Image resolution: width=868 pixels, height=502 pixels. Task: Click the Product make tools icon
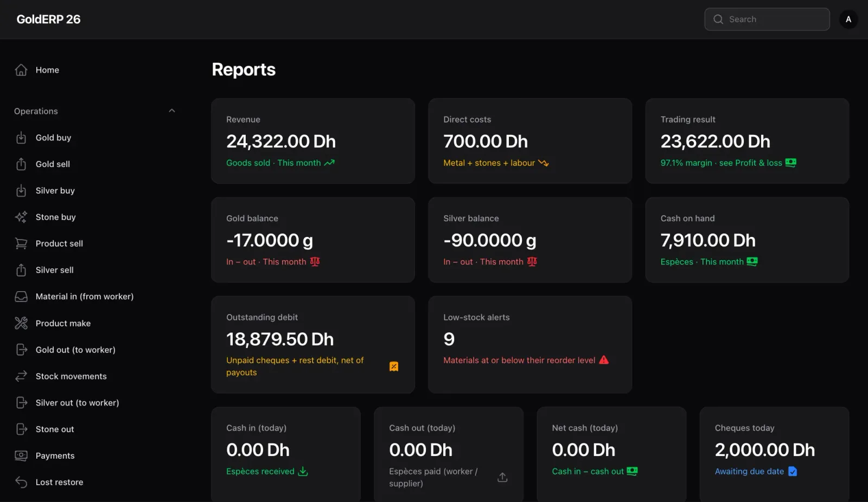tap(21, 323)
